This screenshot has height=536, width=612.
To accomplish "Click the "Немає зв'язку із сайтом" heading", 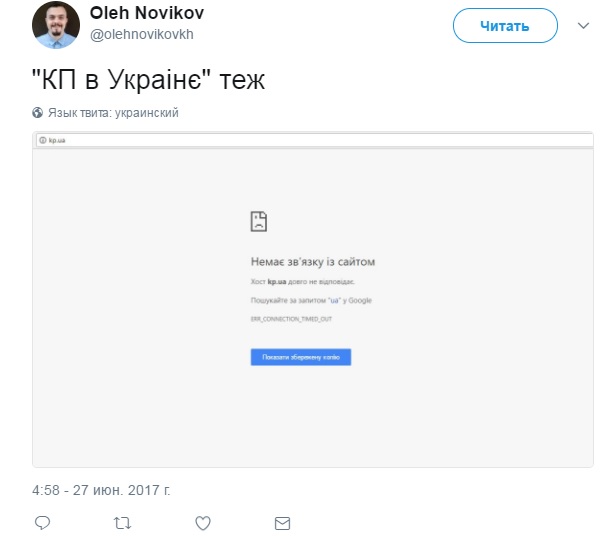I will point(313,262).
